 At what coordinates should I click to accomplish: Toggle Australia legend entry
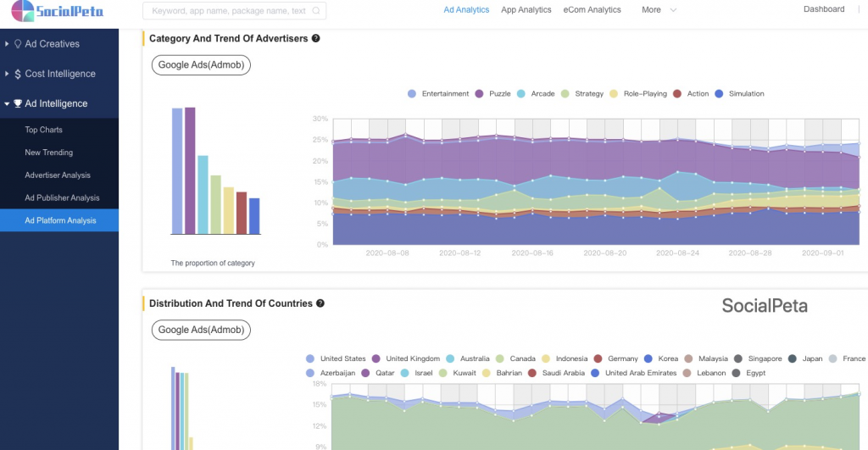[467, 358]
